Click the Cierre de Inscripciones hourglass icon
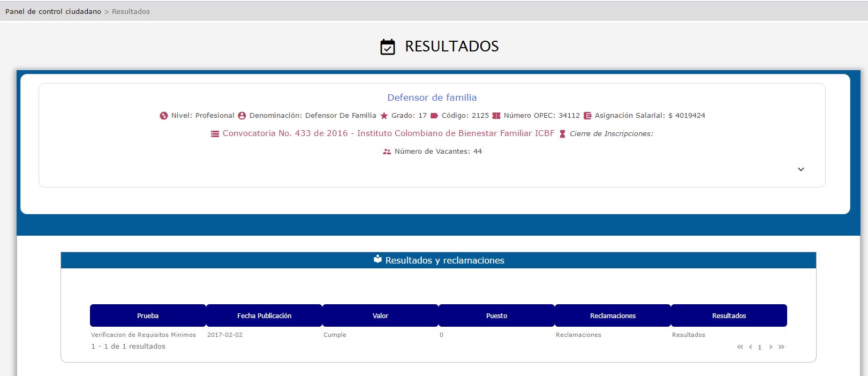Screen dimensions: 868x376 [562, 134]
